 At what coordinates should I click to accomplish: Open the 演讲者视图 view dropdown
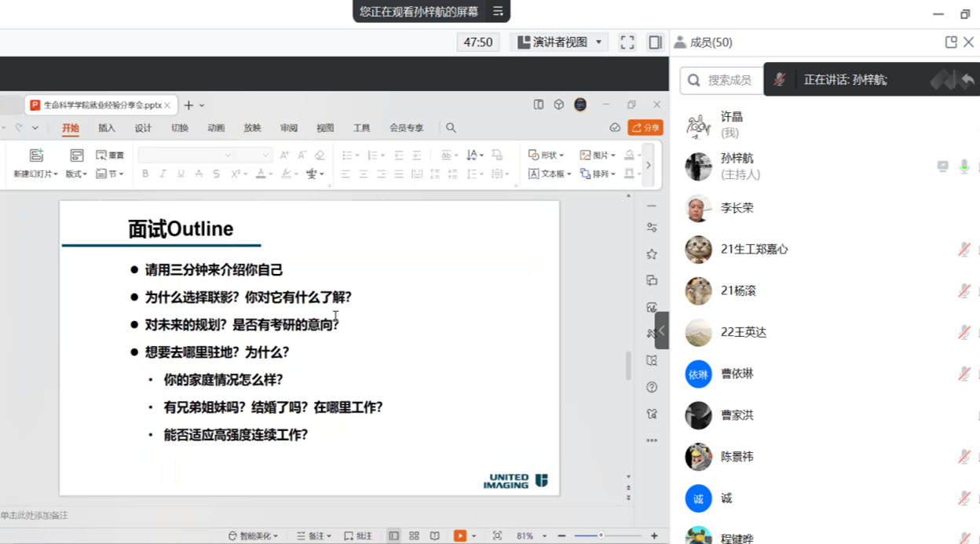pyautogui.click(x=559, y=42)
